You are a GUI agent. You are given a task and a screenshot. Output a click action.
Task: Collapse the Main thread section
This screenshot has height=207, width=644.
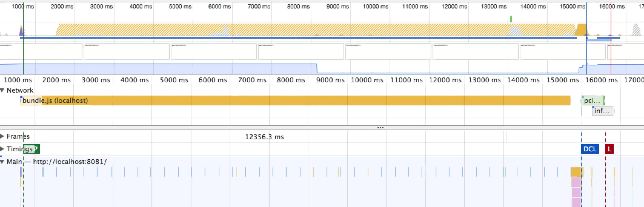(x=2, y=162)
